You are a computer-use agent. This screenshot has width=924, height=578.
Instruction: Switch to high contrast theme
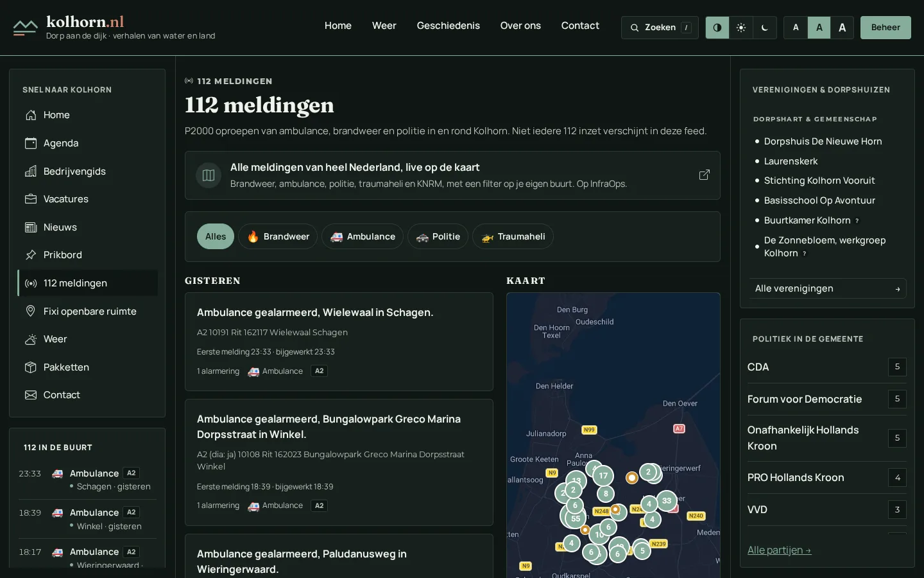pos(717,28)
